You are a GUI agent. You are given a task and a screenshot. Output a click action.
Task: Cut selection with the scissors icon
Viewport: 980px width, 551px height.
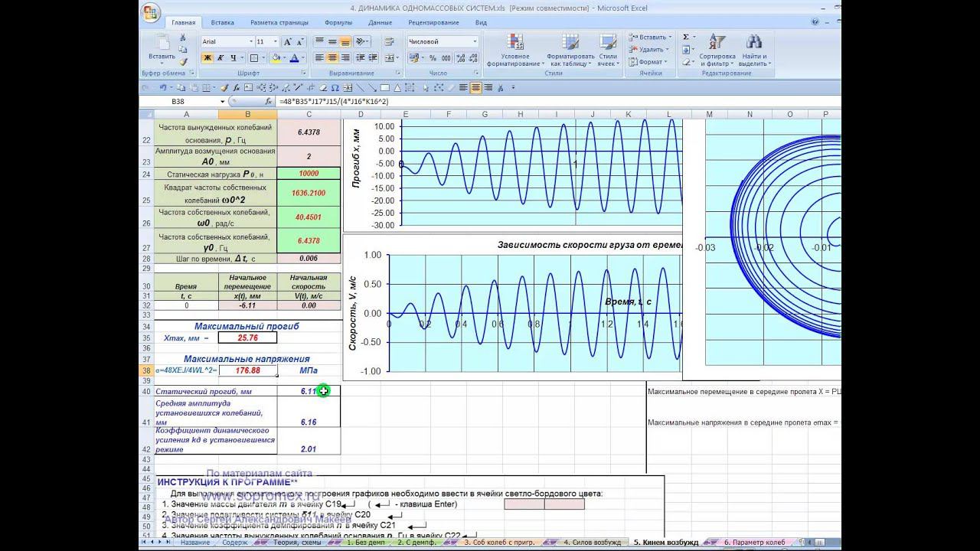[183, 37]
